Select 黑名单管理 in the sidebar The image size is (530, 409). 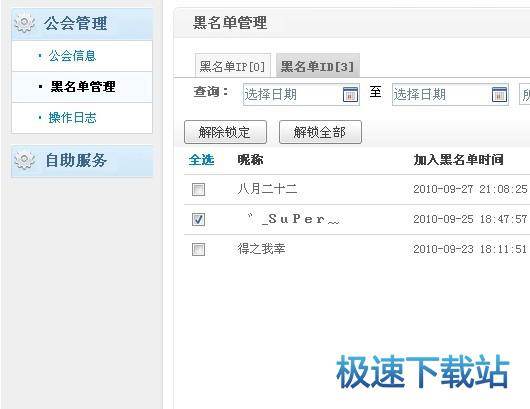83,87
